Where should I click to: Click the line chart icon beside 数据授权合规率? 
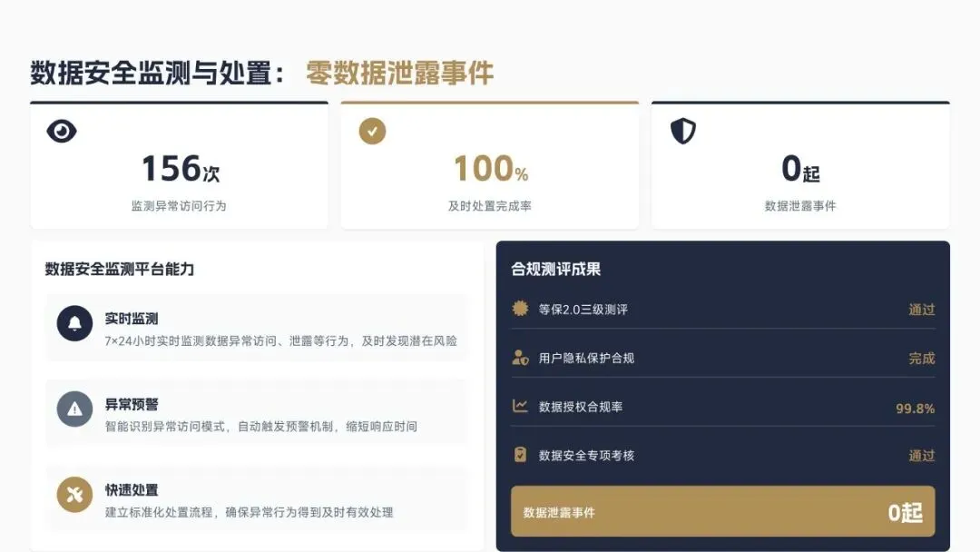click(520, 406)
